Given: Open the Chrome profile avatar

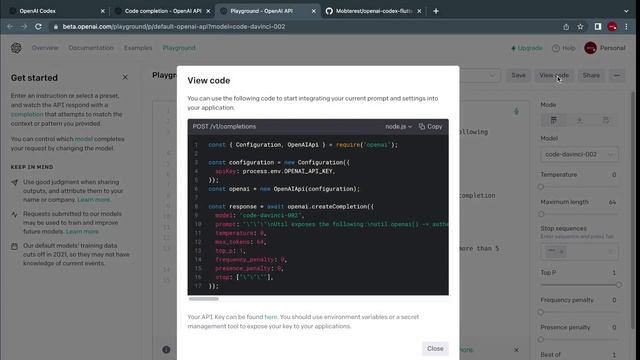Looking at the screenshot, I should (612, 27).
